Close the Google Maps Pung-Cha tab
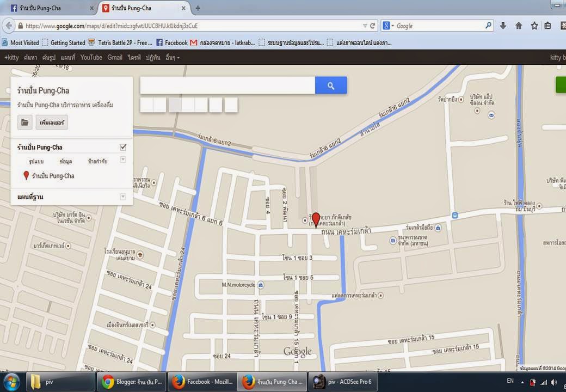 [183, 8]
